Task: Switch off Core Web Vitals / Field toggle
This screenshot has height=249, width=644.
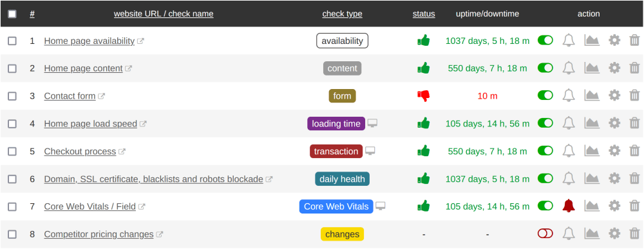Action: point(545,205)
